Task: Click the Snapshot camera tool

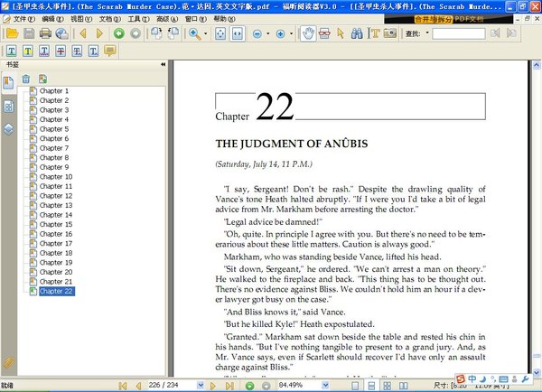Action: pos(390,33)
